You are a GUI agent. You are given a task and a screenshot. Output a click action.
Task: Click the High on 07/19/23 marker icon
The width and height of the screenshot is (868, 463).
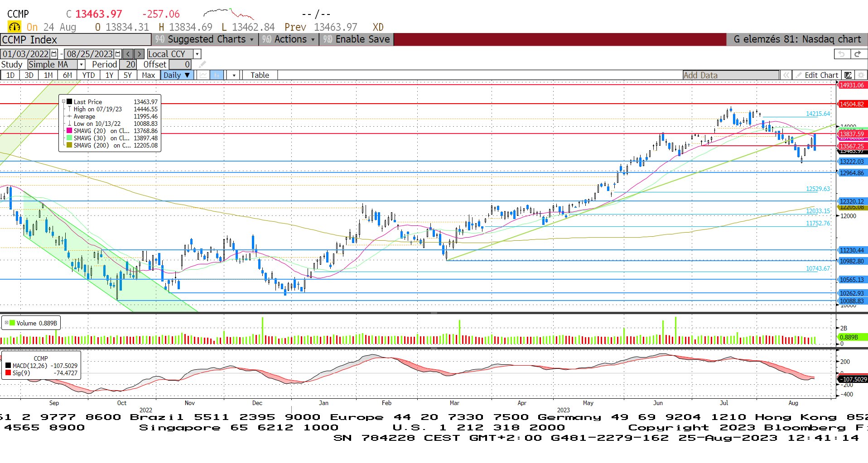point(69,109)
